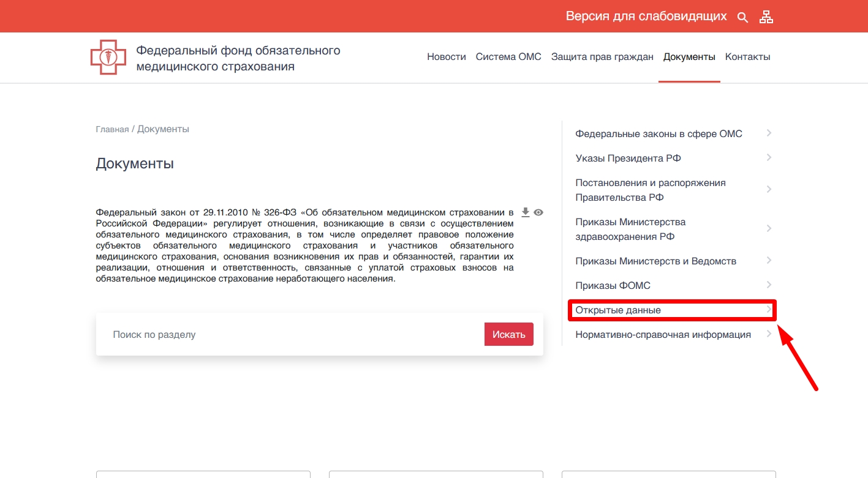
Task: Open the sitemap icon in top bar
Action: 766,17
